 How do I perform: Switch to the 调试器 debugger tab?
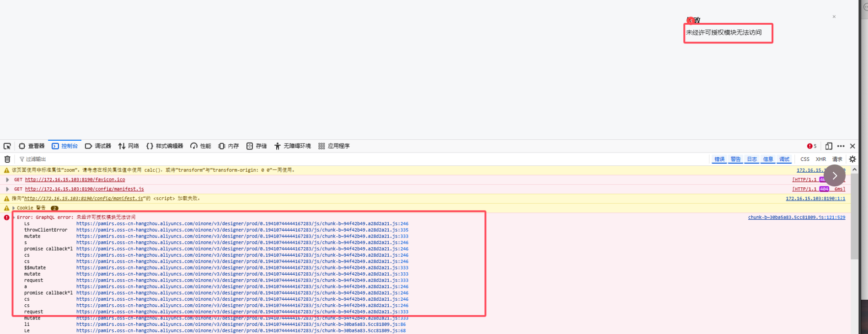(98, 146)
